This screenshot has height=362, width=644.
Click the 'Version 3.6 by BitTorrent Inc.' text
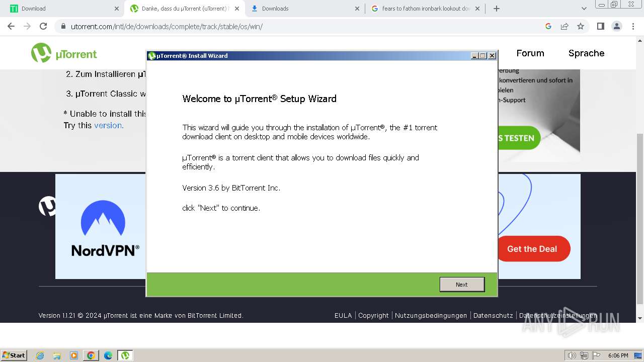tap(231, 188)
